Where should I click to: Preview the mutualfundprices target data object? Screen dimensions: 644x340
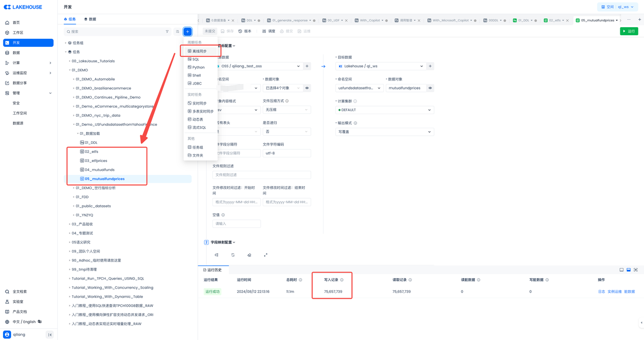pyautogui.click(x=430, y=88)
